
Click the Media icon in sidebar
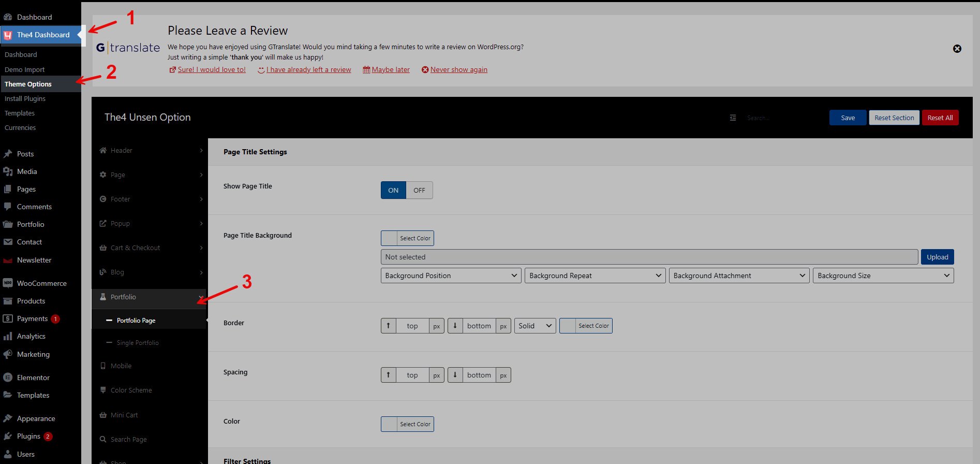8,171
